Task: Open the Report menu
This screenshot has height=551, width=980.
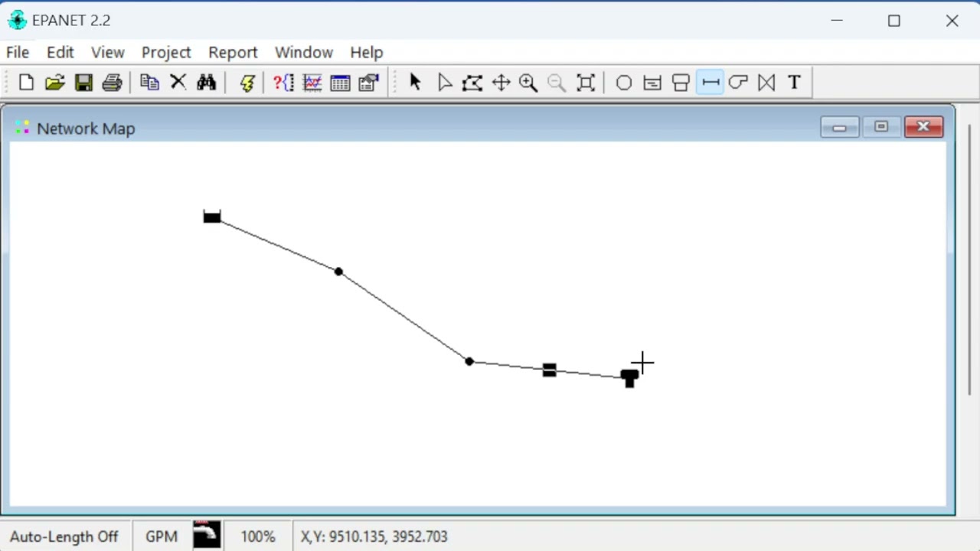Action: click(x=233, y=52)
